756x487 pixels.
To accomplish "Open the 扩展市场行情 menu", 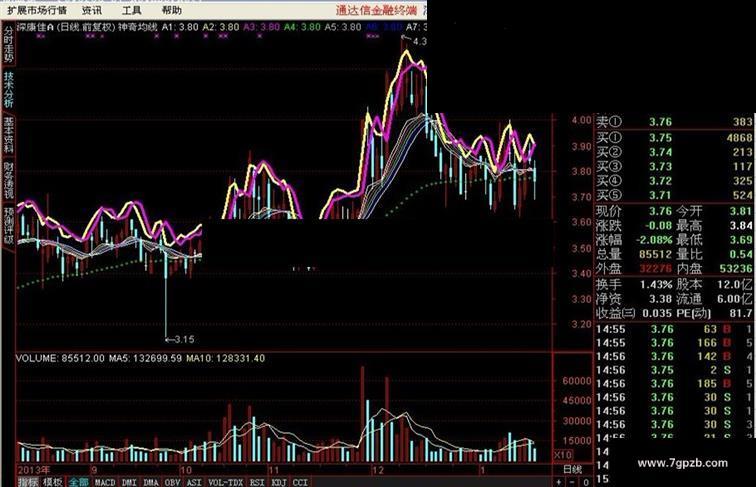I will coord(37,10).
